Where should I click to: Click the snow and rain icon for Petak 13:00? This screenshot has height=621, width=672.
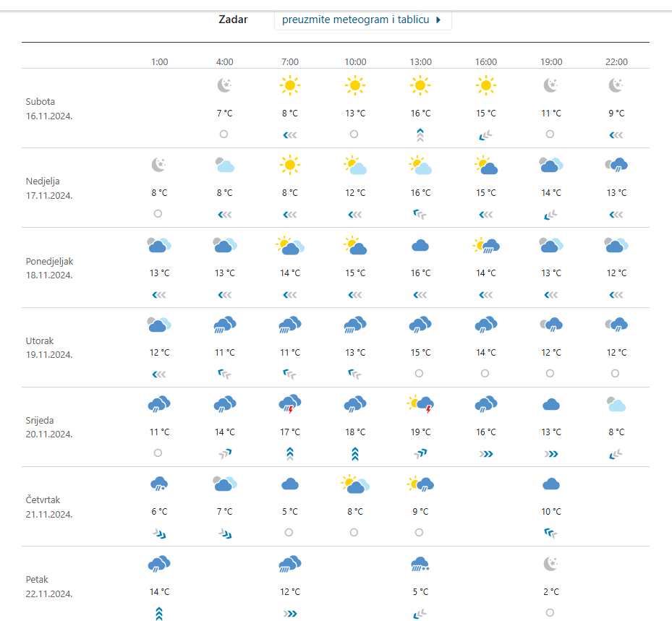click(420, 564)
